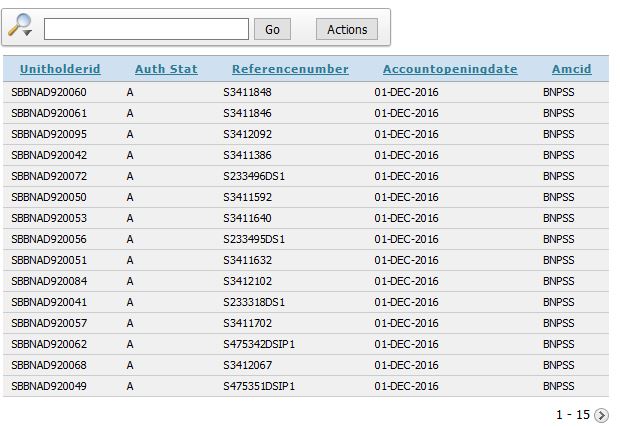620x427 pixels.
Task: Open the magnifying glass search column selector
Action: point(20,27)
